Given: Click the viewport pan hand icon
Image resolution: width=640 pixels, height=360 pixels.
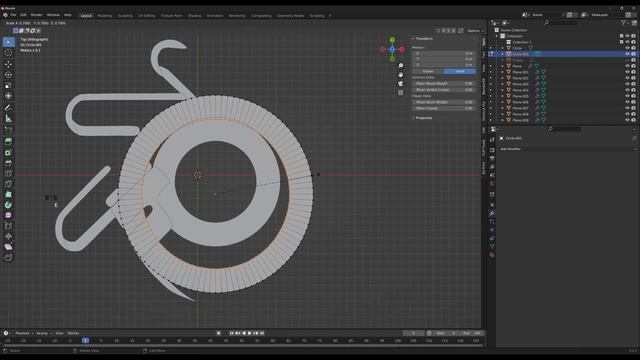Looking at the screenshot, I should click(401, 75).
